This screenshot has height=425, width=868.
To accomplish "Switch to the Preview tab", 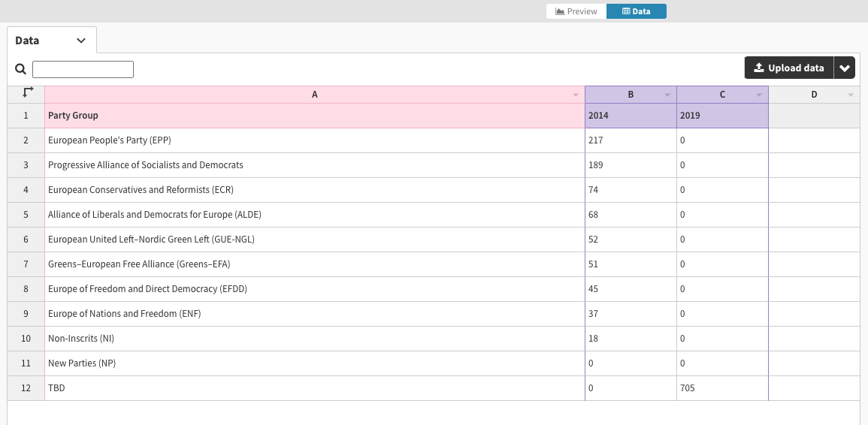I will 576,11.
